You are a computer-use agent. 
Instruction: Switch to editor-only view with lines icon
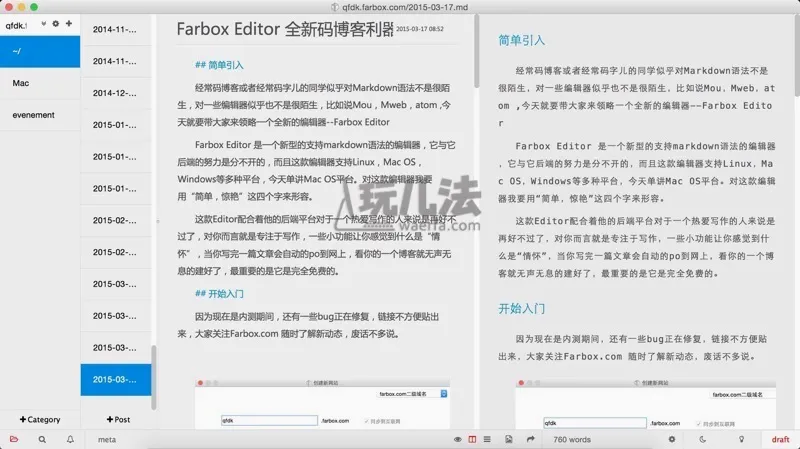pyautogui.click(x=487, y=439)
